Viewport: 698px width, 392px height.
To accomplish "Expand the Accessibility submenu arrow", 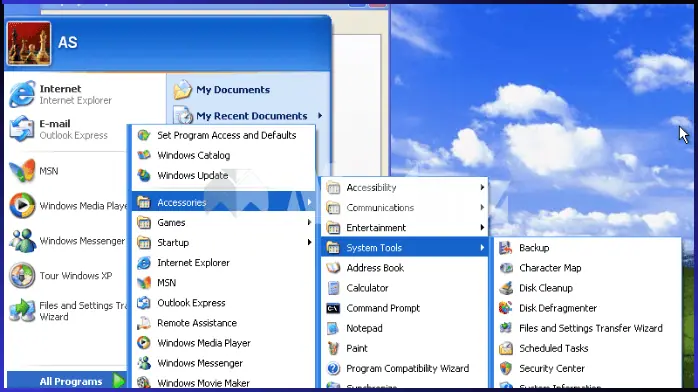I will coord(482,188).
